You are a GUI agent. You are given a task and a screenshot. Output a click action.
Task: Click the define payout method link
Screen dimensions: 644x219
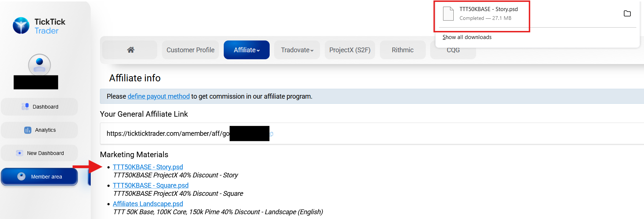[158, 96]
